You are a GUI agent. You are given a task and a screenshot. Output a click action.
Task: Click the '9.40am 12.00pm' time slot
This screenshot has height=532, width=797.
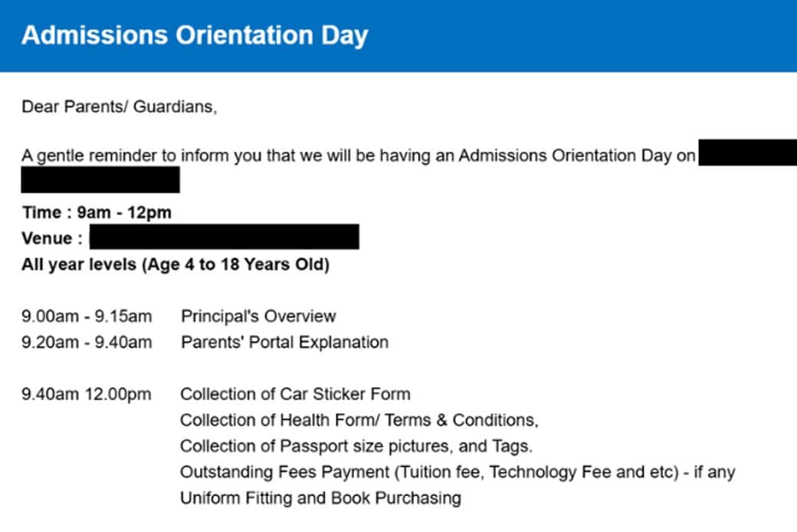click(87, 395)
